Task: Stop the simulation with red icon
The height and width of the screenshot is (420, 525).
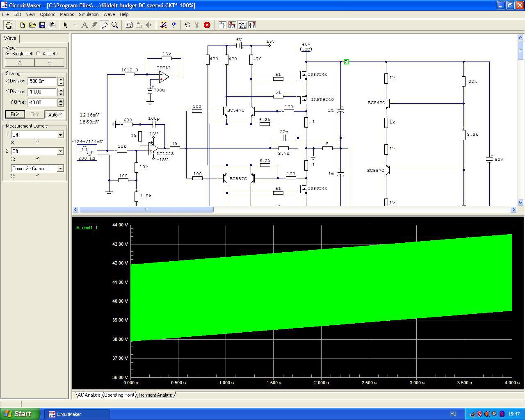Action: pos(207,25)
